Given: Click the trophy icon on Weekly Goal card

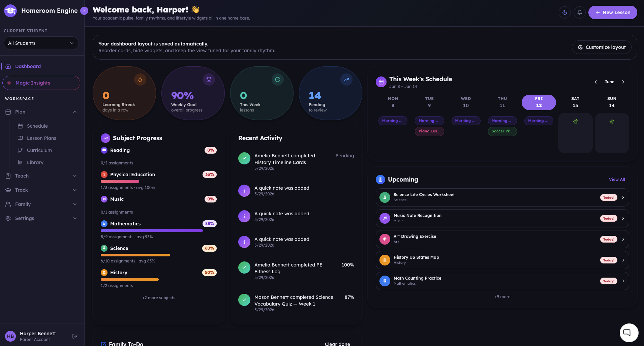Looking at the screenshot, I should [209, 80].
